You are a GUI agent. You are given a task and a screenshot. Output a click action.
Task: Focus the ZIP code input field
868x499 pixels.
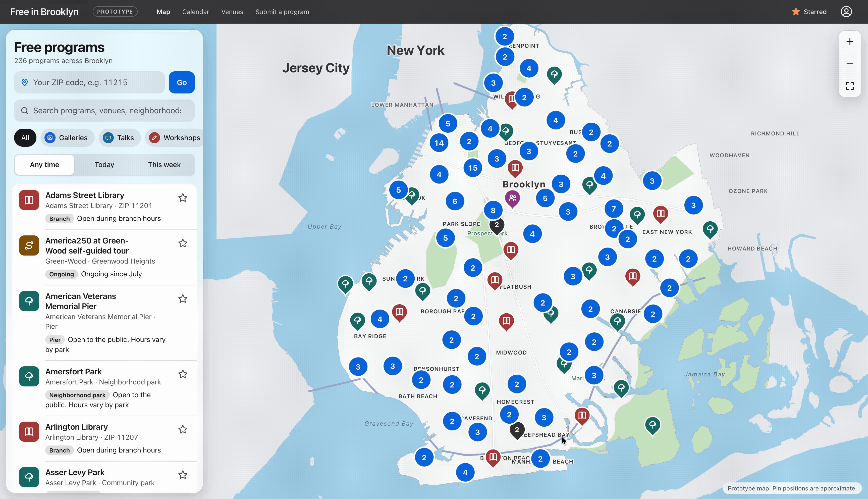tap(89, 83)
